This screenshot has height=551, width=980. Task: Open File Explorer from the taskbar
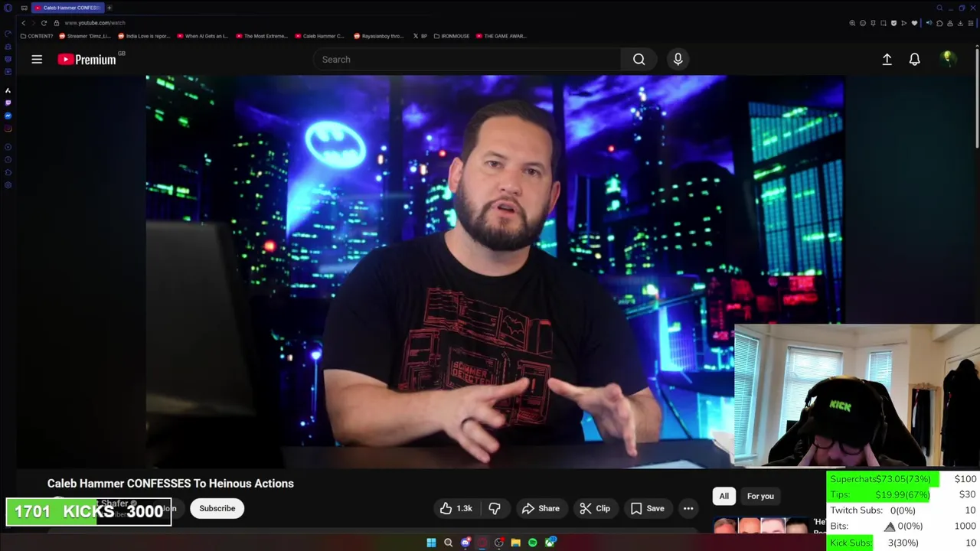tap(516, 543)
